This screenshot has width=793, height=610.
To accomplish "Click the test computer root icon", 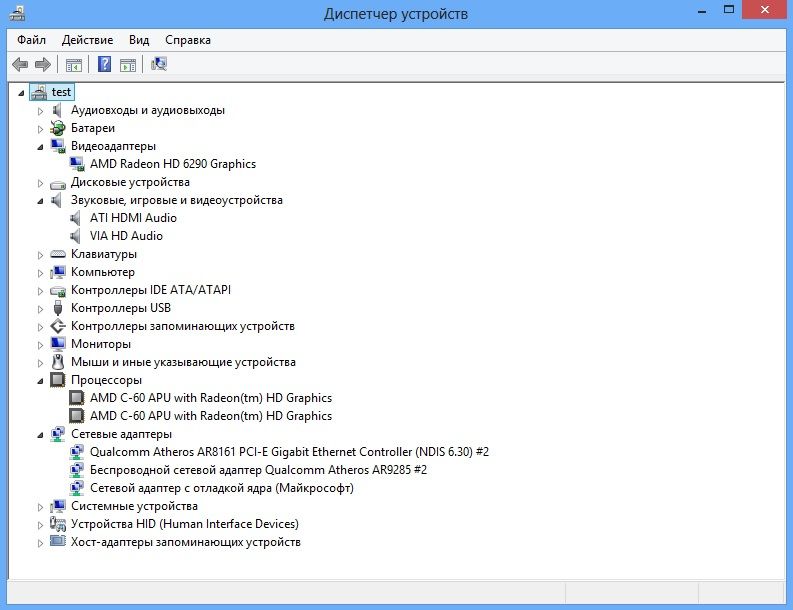I will click(x=39, y=92).
